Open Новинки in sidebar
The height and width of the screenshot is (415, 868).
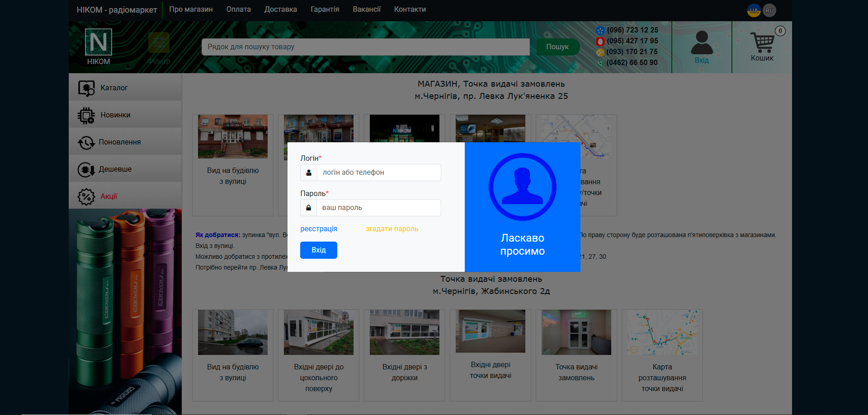coord(125,115)
